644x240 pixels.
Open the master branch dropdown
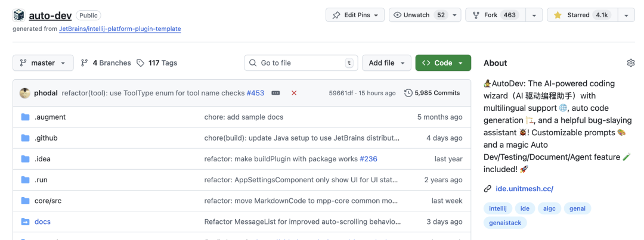[43, 63]
